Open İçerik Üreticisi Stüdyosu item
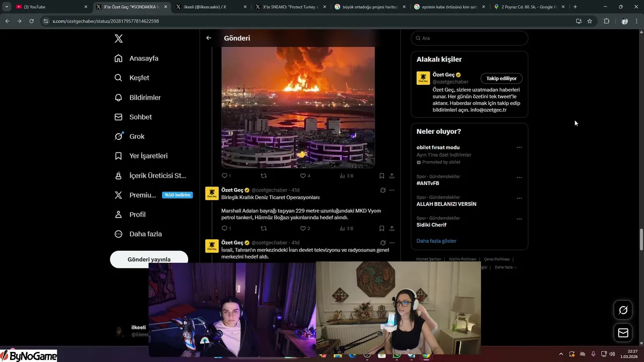Image resolution: width=644 pixels, height=362 pixels. pyautogui.click(x=150, y=175)
